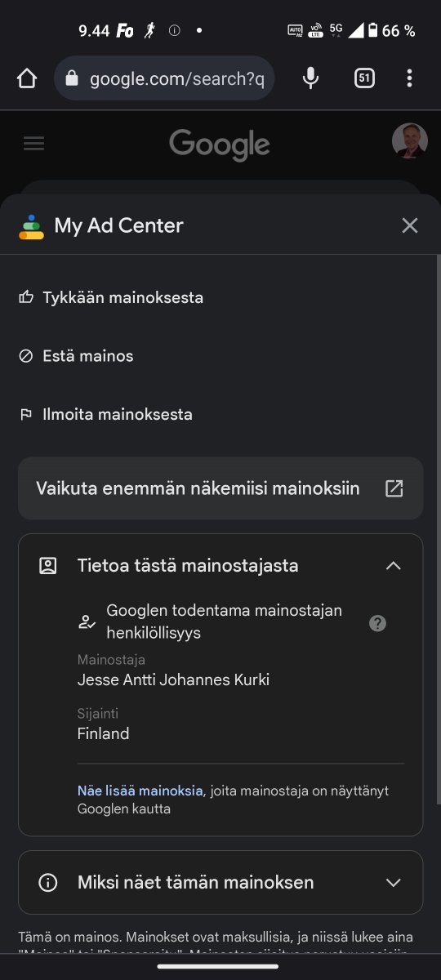The width and height of the screenshot is (441, 980).
Task: Tap the Tämä on mainos explanation text
Action: tap(216, 943)
